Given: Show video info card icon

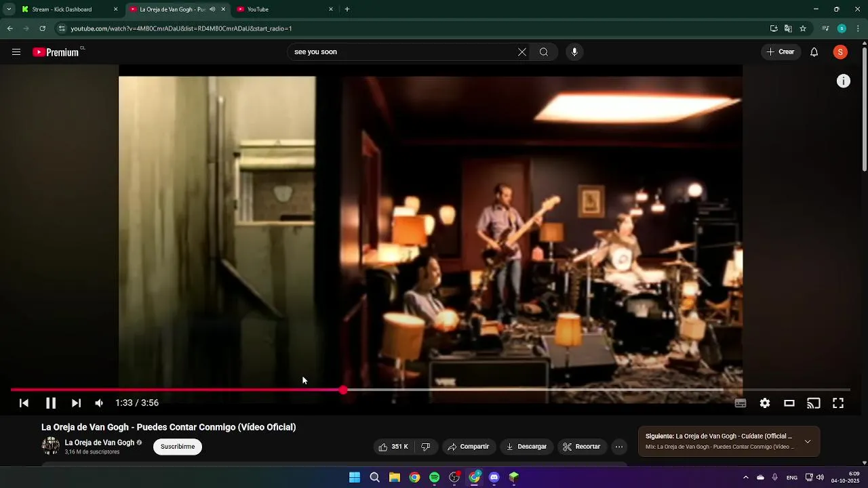Looking at the screenshot, I should [x=844, y=81].
